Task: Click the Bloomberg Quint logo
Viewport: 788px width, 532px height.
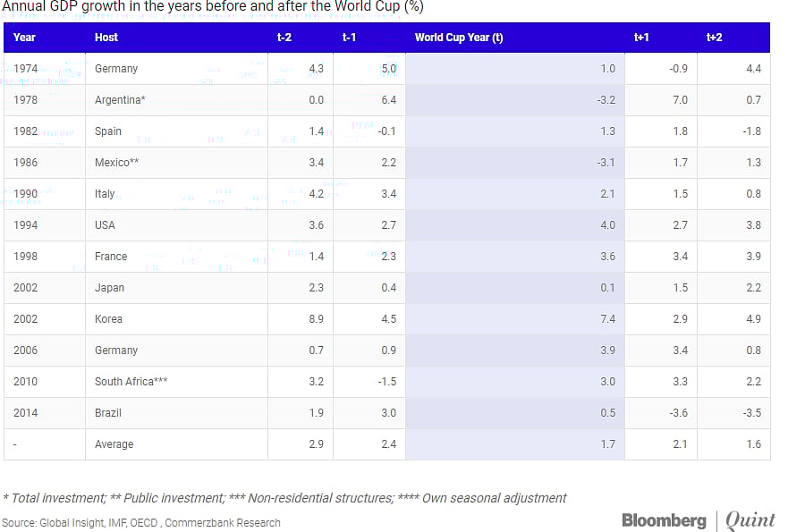Action: [x=699, y=520]
